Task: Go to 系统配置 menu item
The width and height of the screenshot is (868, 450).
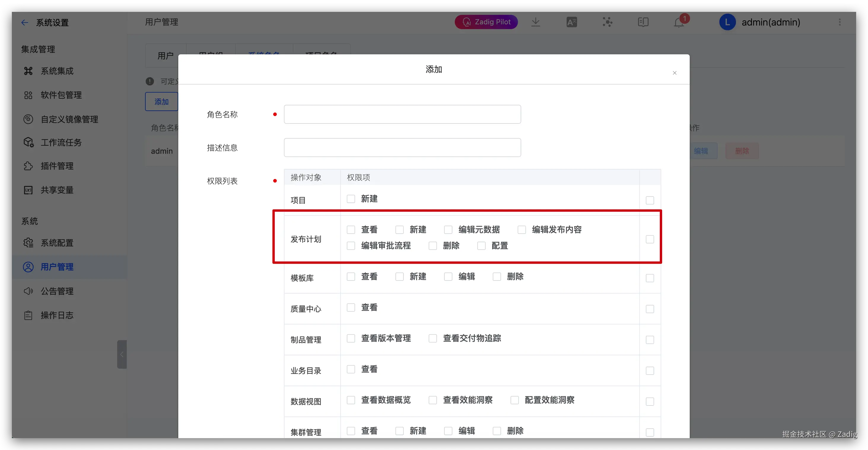Action: pos(57,243)
